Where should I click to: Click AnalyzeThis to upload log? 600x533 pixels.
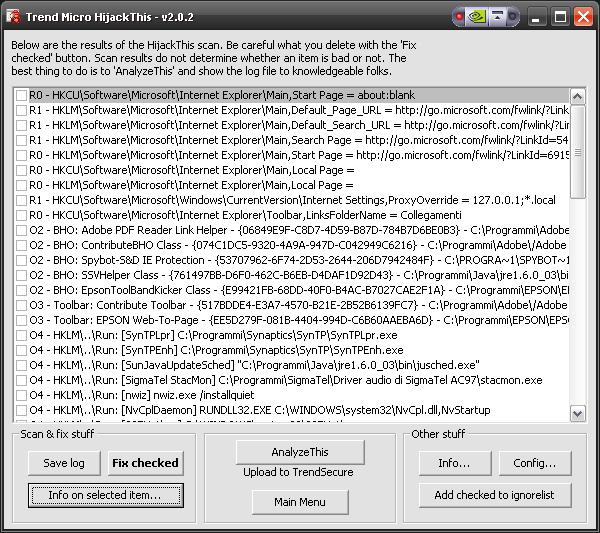tap(300, 452)
